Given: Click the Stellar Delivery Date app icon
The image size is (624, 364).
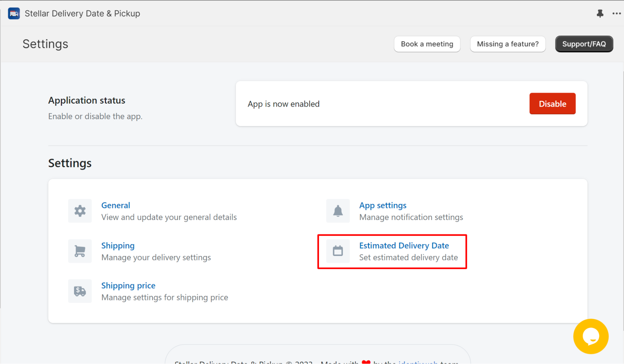Looking at the screenshot, I should pos(14,13).
